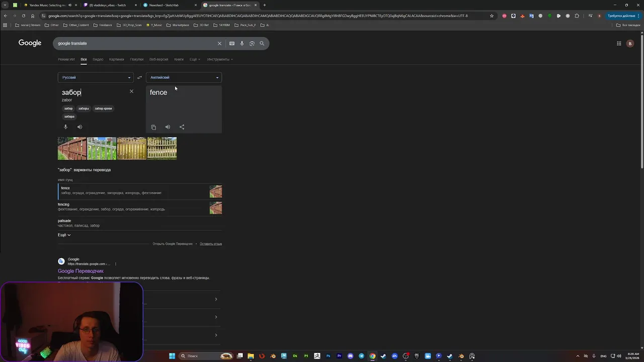Clear the source text забор
Viewport: 644px width, 362px height.
[x=131, y=91]
